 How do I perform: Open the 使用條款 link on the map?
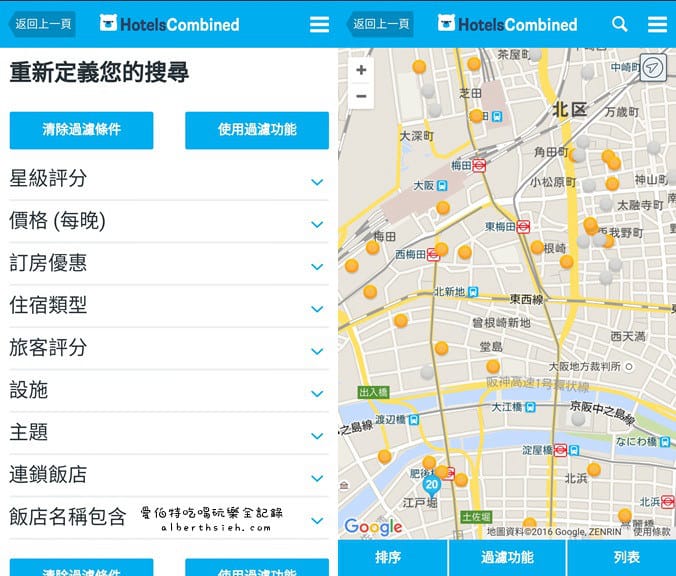pos(651,532)
